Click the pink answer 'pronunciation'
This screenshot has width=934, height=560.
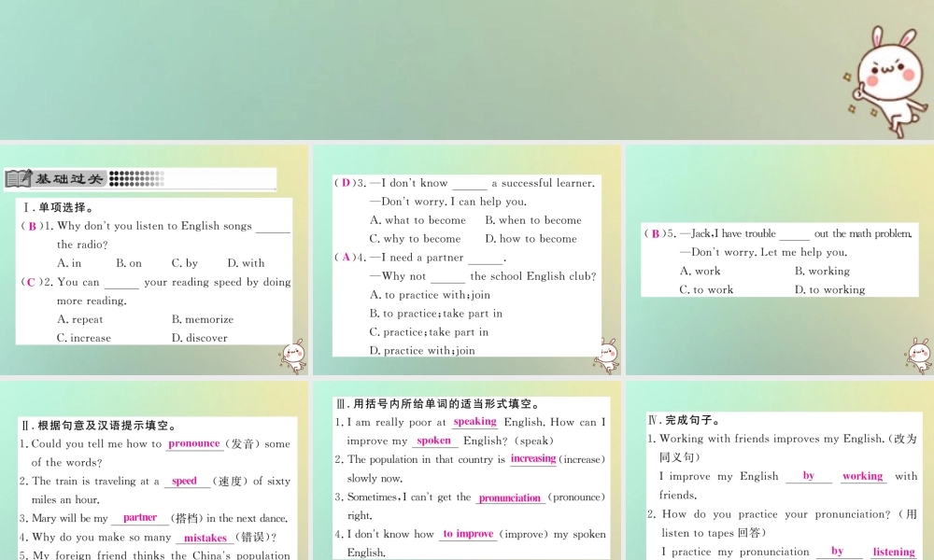(x=510, y=498)
